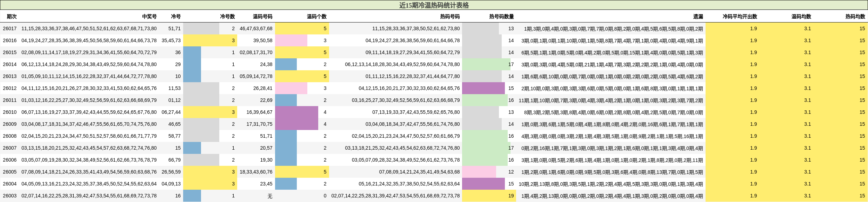Select cold numbers cell 35,45,73
The image size is (868, 202).
[x=171, y=40]
